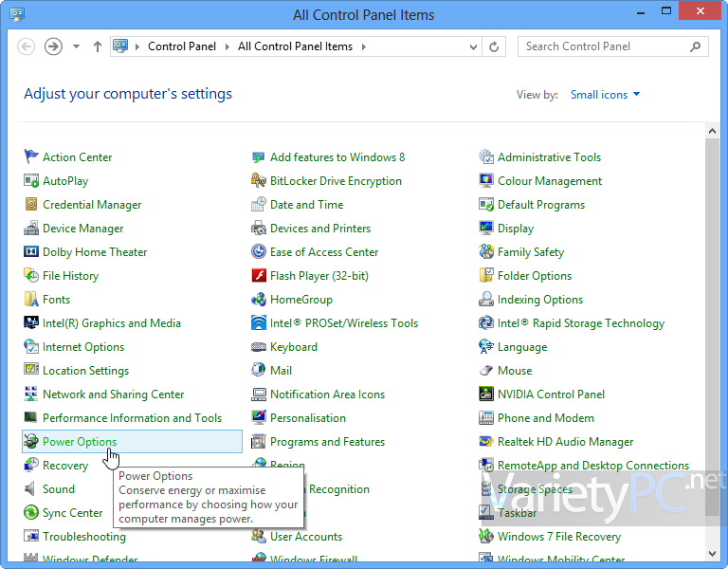The width and height of the screenshot is (728, 569).
Task: Open the Family Safety icon
Action: coord(486,252)
